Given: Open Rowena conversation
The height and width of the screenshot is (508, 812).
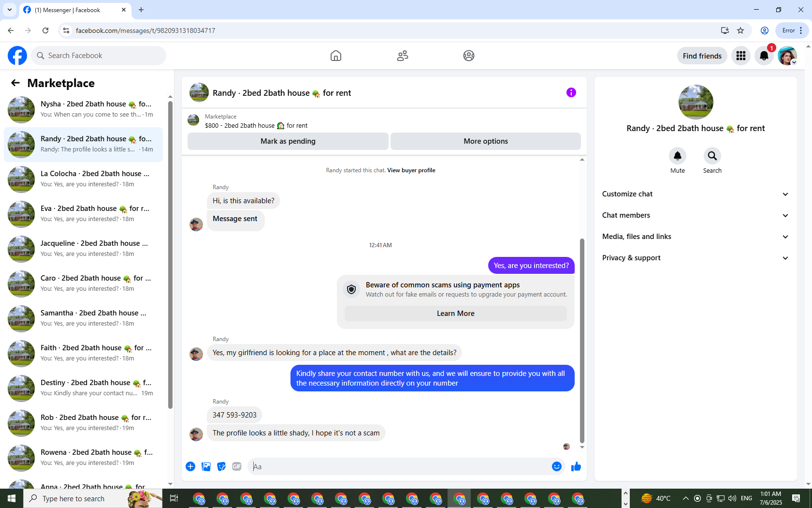Looking at the screenshot, I should 83,458.
